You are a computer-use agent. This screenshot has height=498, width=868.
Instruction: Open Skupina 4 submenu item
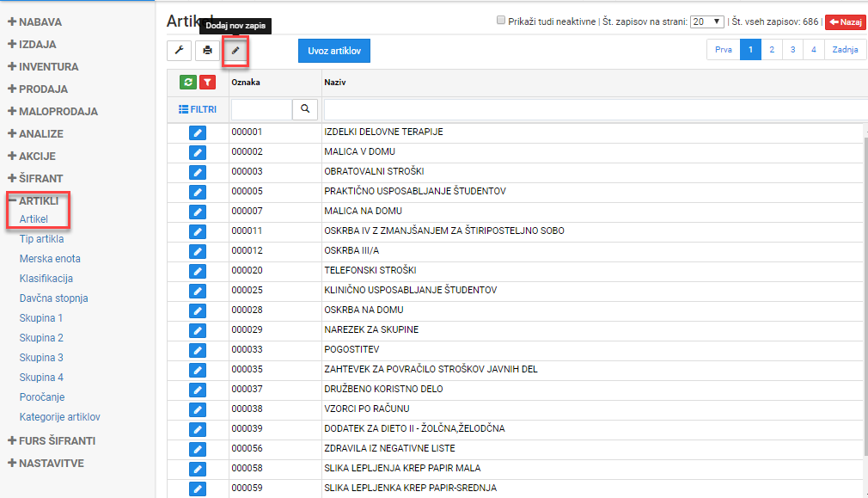(41, 378)
